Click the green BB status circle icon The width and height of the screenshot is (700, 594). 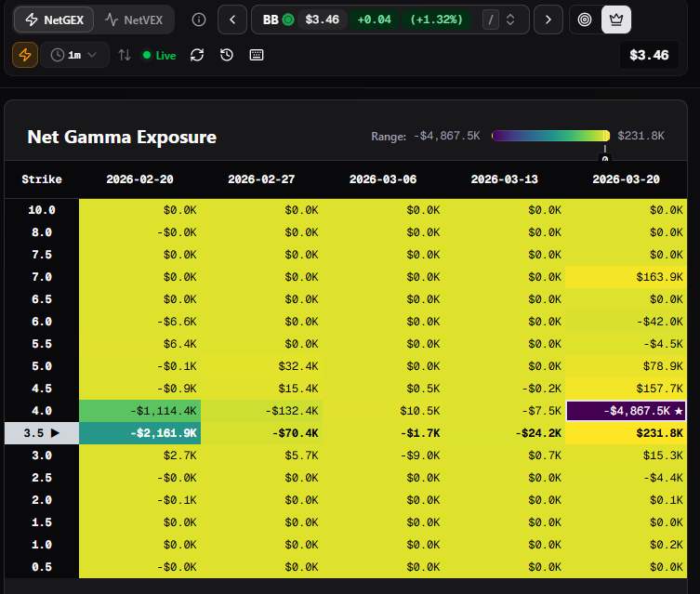[x=288, y=20]
